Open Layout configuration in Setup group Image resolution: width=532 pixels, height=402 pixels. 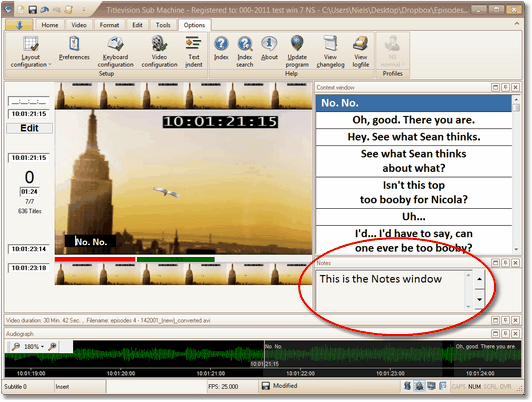(30, 51)
